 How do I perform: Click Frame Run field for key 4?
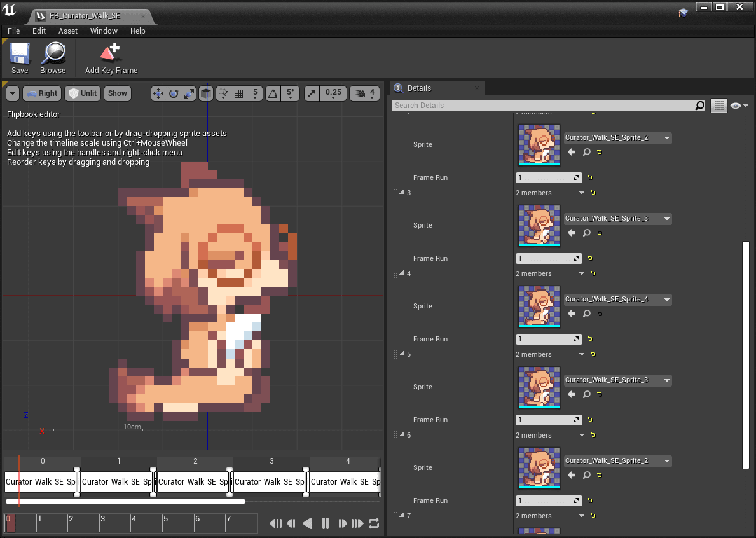549,339
